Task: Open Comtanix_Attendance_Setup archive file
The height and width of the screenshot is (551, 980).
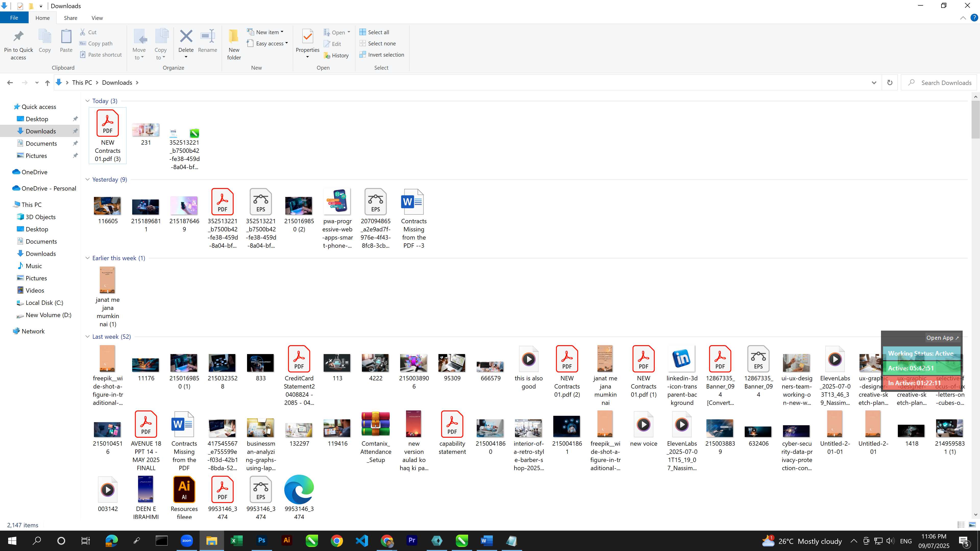Action: [375, 437]
